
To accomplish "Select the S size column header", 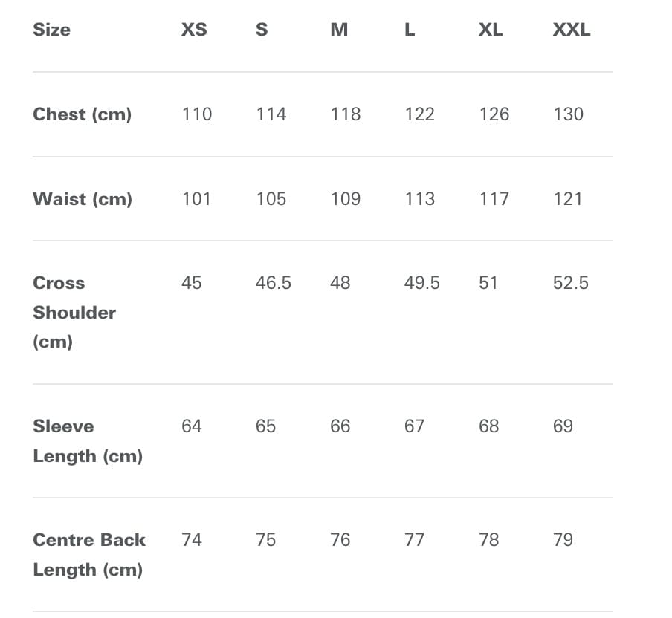I will click(x=262, y=30).
